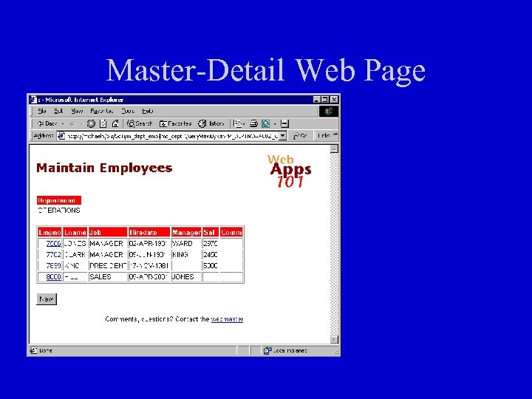Open employee number 7000 link
The image size is (532, 399).
point(54,244)
